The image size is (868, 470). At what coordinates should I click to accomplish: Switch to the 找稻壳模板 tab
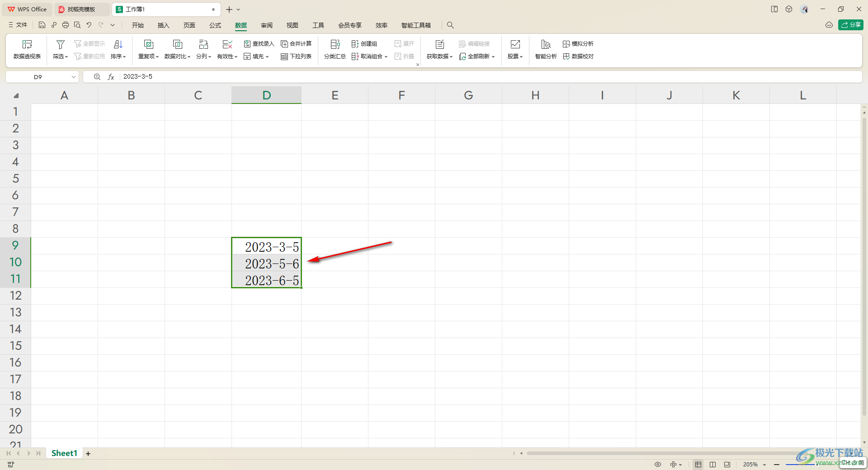pos(81,9)
